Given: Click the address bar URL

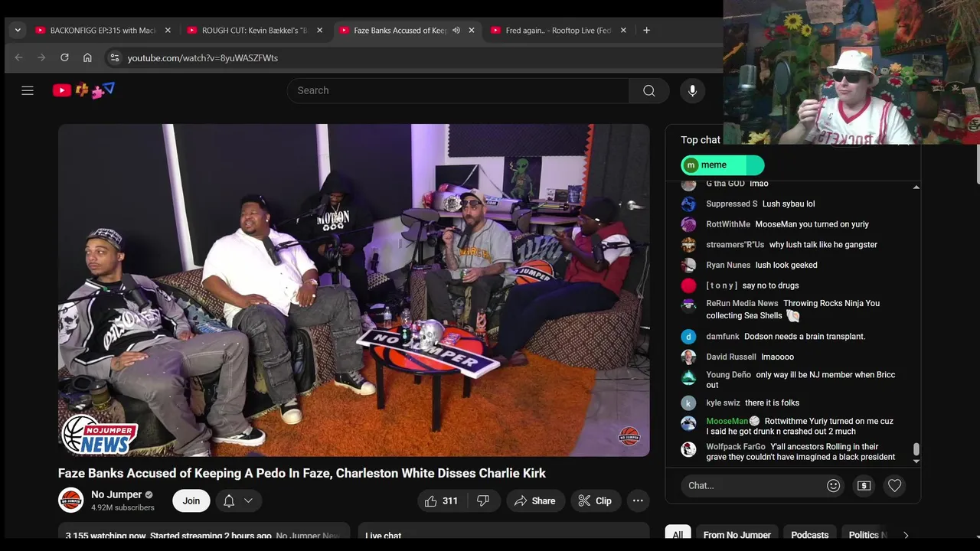Looking at the screenshot, I should click(202, 58).
